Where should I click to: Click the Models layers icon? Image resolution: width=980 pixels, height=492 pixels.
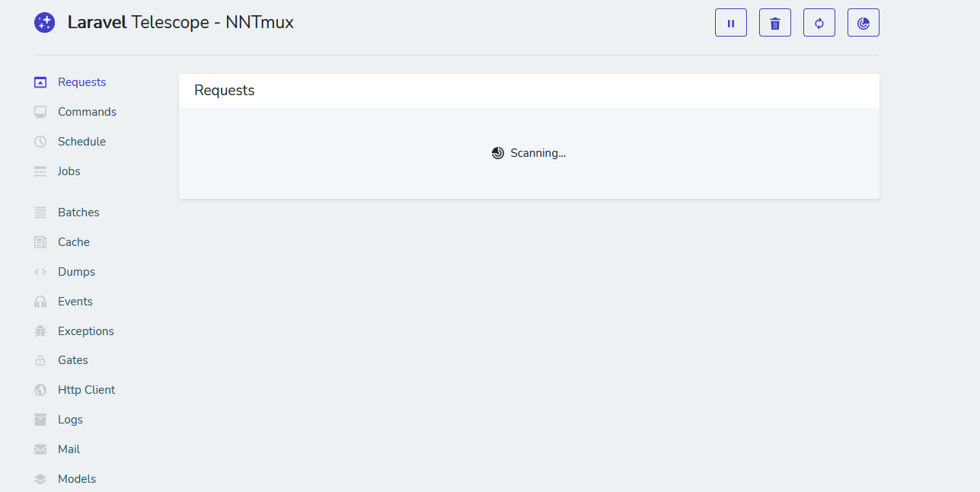click(x=40, y=478)
